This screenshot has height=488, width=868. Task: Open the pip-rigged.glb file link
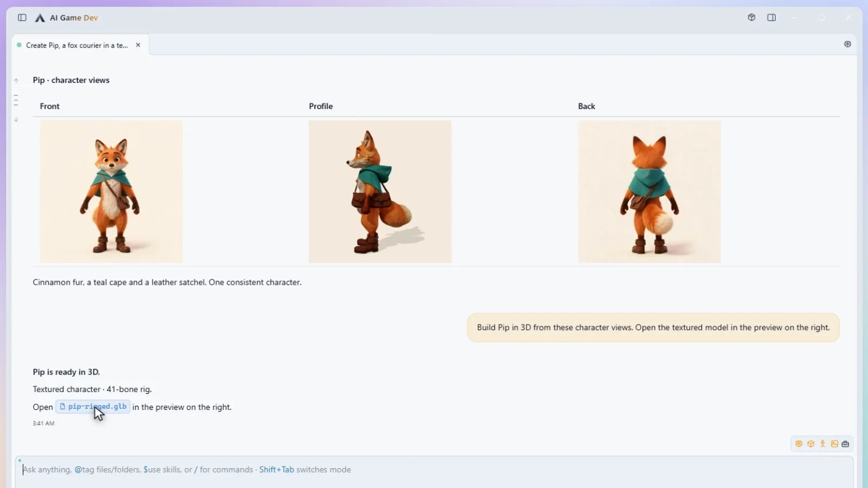(93, 407)
